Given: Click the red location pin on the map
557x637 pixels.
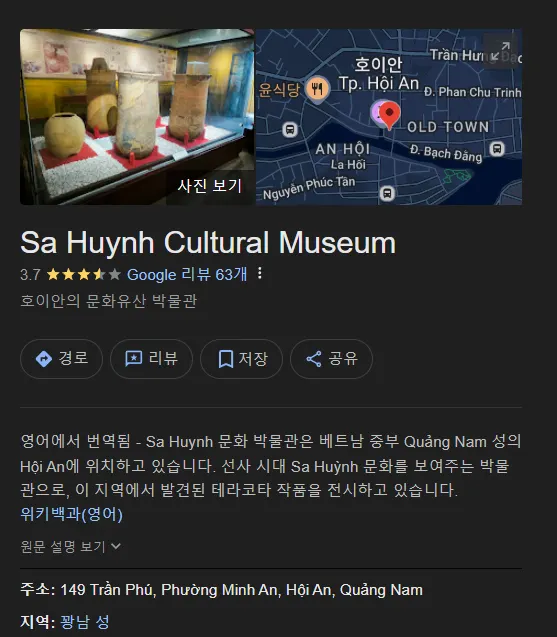Looking at the screenshot, I should [x=389, y=115].
